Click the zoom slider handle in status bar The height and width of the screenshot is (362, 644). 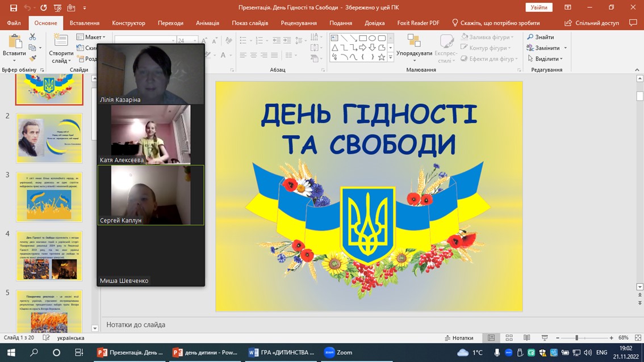tap(576, 338)
